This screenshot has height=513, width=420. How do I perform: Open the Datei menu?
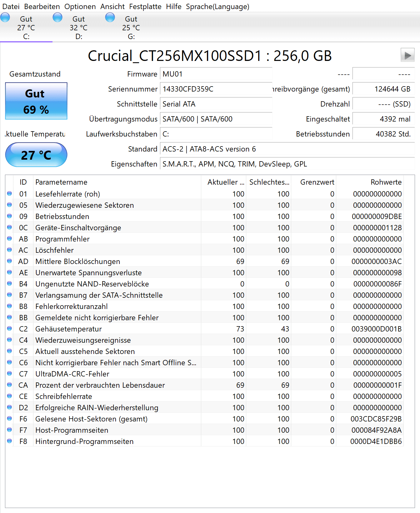pyautogui.click(x=11, y=7)
